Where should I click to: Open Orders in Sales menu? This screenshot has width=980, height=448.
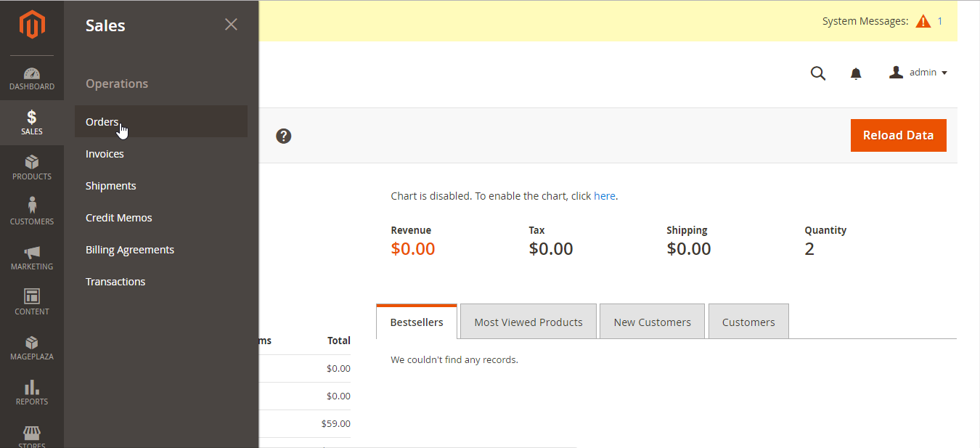click(x=102, y=122)
